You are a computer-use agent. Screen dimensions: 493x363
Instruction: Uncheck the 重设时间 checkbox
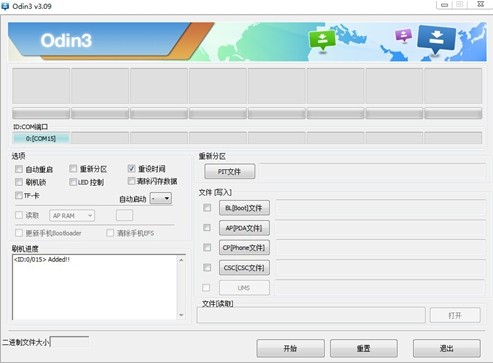(x=131, y=168)
